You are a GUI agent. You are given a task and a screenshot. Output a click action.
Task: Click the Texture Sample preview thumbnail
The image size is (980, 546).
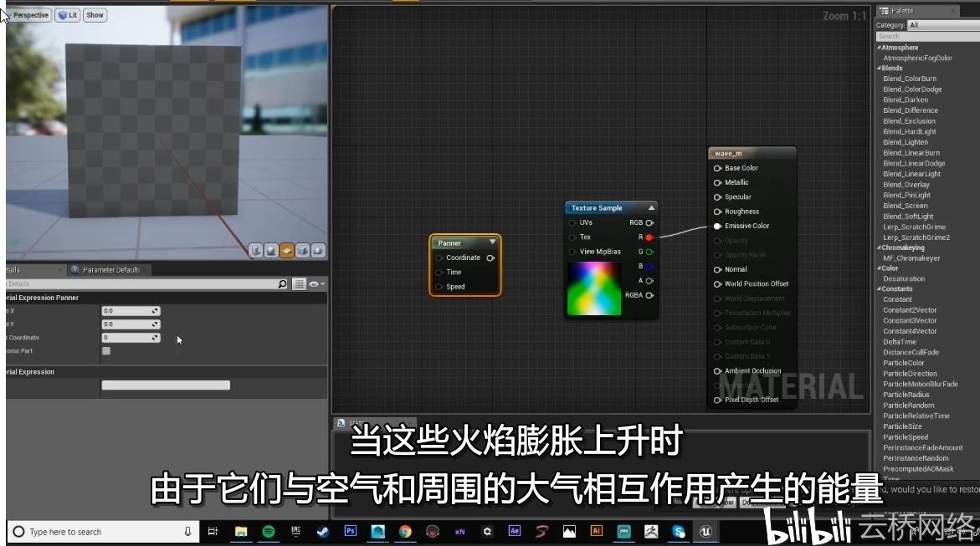coord(593,288)
